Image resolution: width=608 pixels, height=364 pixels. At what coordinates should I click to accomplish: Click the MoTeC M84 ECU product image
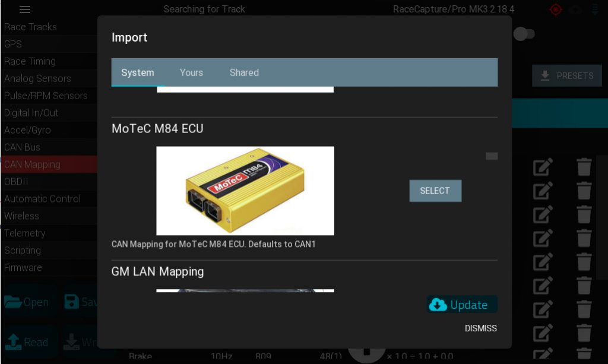point(245,191)
